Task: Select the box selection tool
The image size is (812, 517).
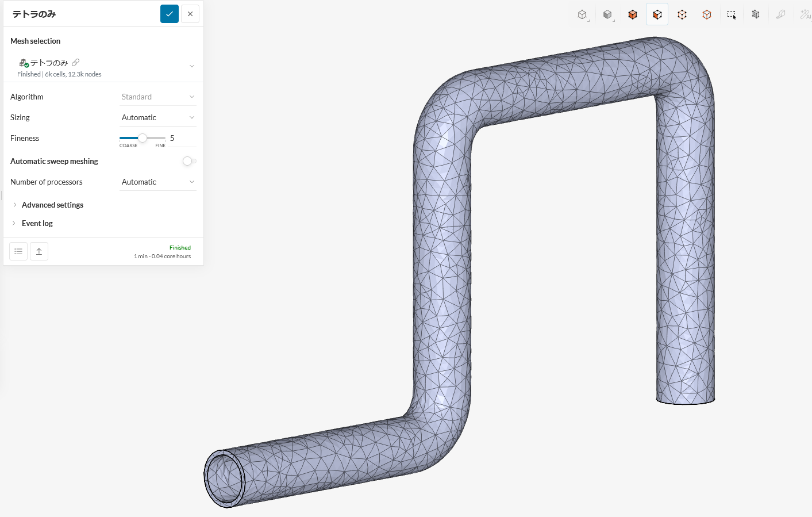Action: [732, 15]
